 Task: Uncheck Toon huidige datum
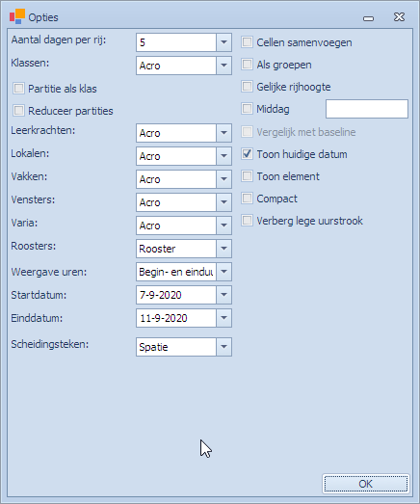pyautogui.click(x=247, y=154)
